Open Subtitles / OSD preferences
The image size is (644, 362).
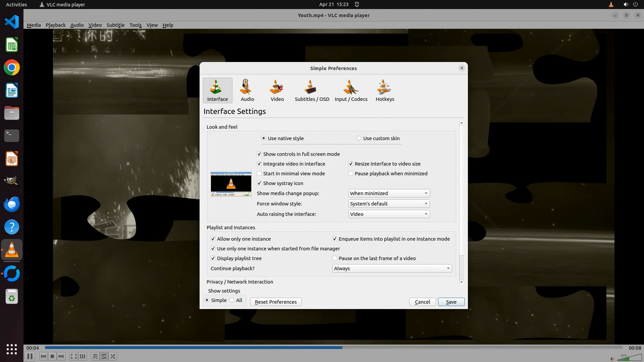click(312, 90)
